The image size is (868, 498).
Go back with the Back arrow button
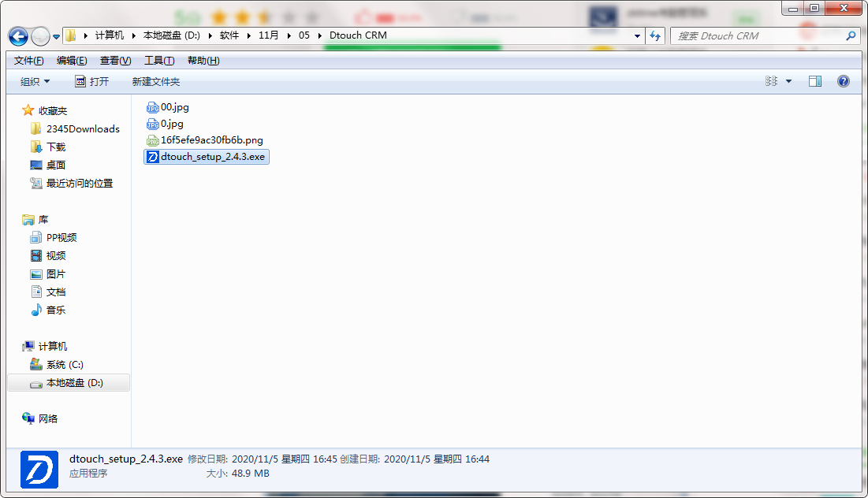(18, 36)
